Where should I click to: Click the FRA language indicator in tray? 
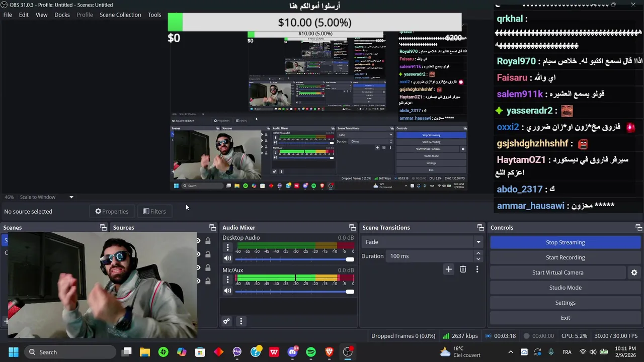point(567,352)
